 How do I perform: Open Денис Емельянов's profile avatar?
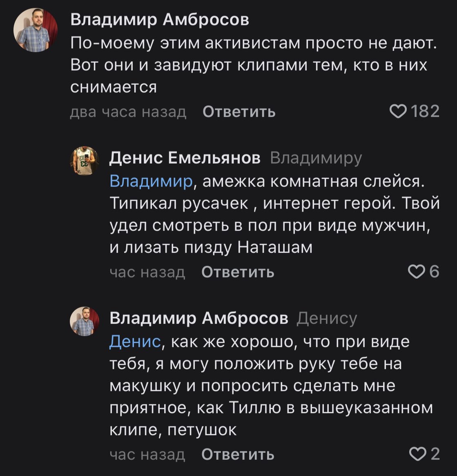point(85,161)
